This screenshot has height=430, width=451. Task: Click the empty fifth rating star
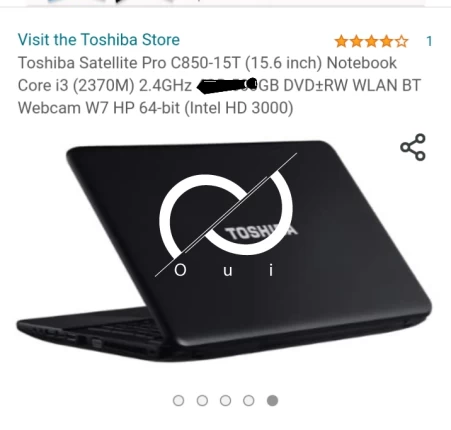tap(402, 42)
